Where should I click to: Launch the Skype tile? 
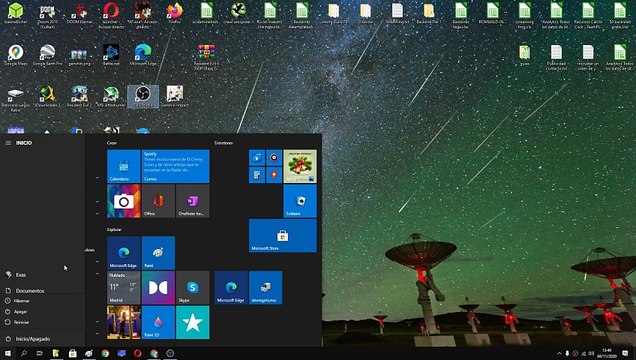point(193,288)
